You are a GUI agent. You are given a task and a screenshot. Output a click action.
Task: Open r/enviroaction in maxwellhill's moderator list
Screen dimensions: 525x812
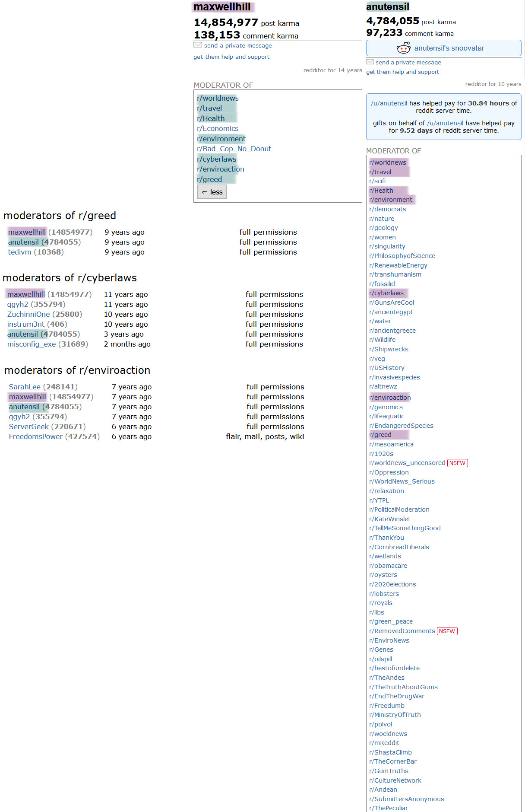(x=221, y=169)
